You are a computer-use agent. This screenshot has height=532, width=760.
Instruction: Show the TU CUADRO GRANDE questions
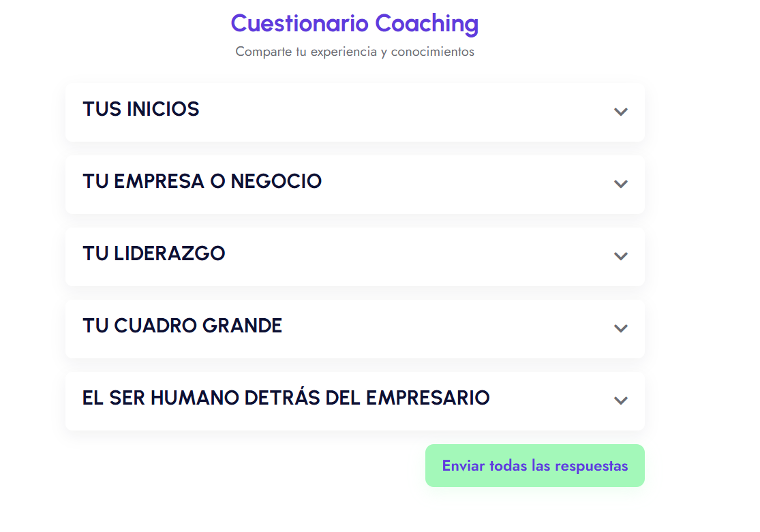(182, 326)
